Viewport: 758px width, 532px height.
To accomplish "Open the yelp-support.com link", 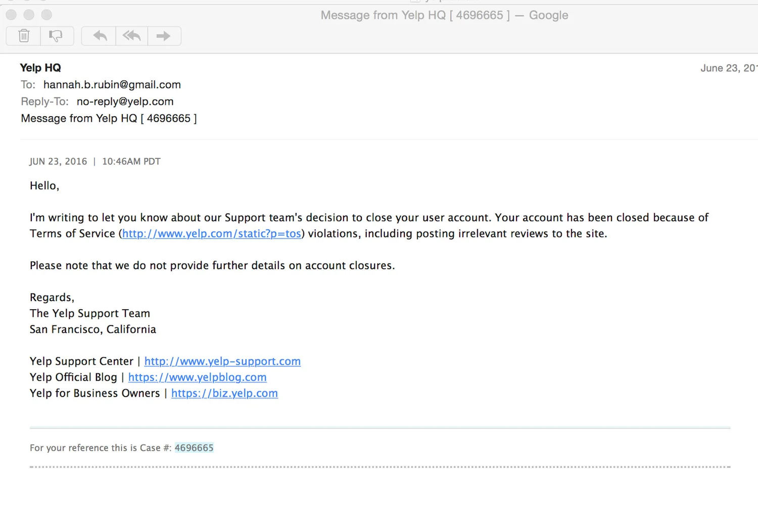I will 222,361.
